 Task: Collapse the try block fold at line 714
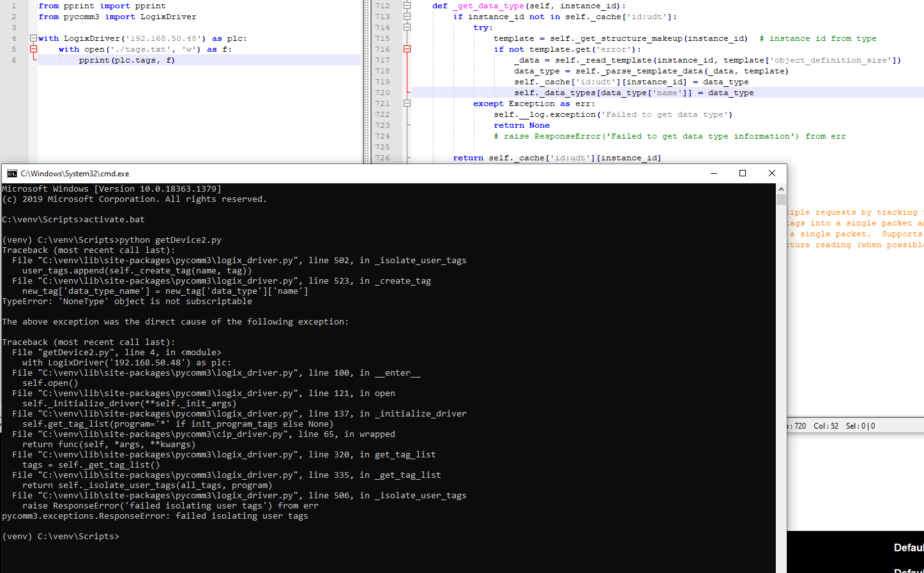point(407,27)
